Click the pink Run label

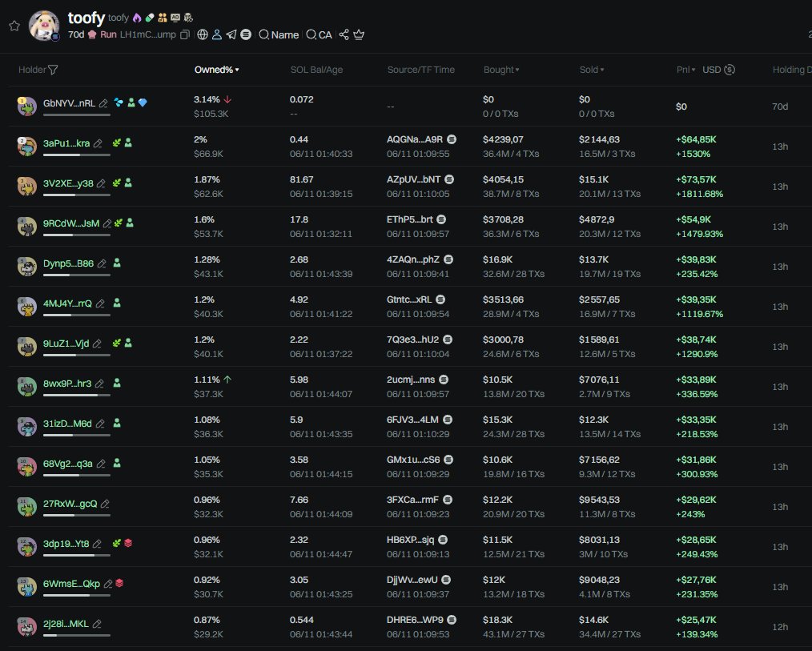click(108, 34)
